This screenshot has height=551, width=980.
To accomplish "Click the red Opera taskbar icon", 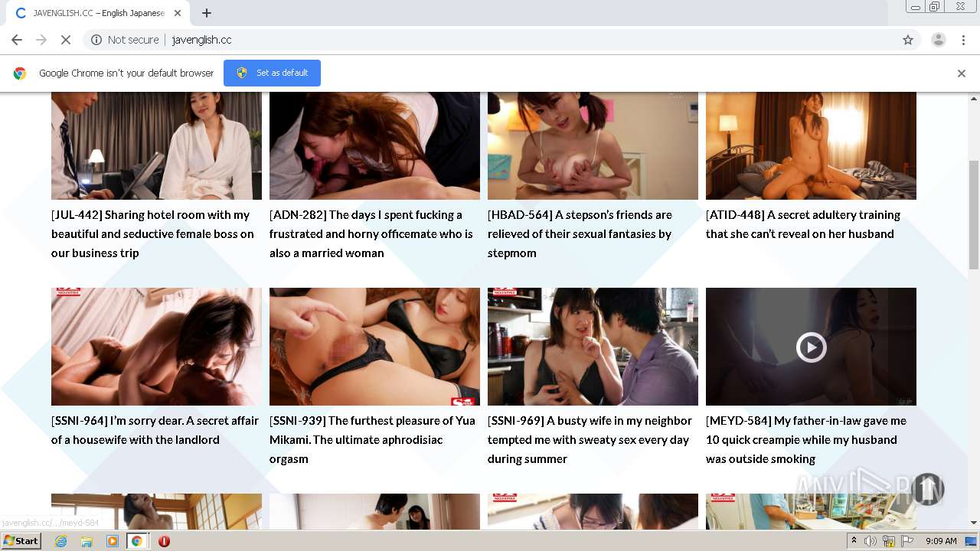I will pyautogui.click(x=164, y=540).
